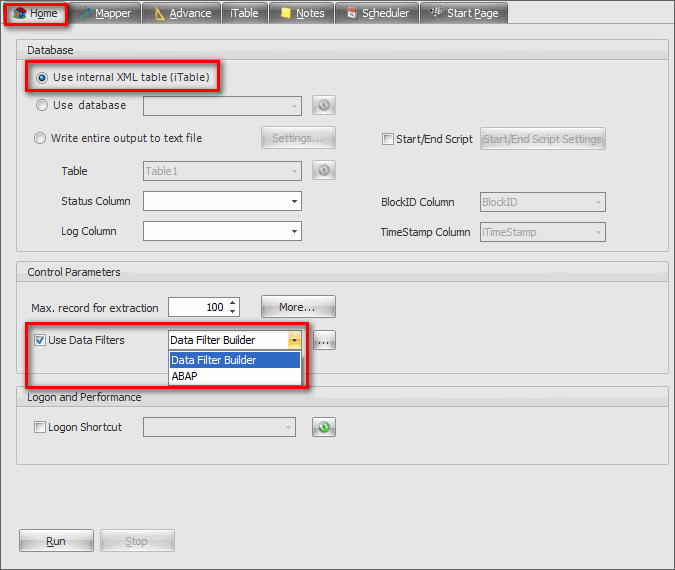Viewport: 675px width, 570px height.
Task: Open the Status Column dropdown
Action: point(222,201)
